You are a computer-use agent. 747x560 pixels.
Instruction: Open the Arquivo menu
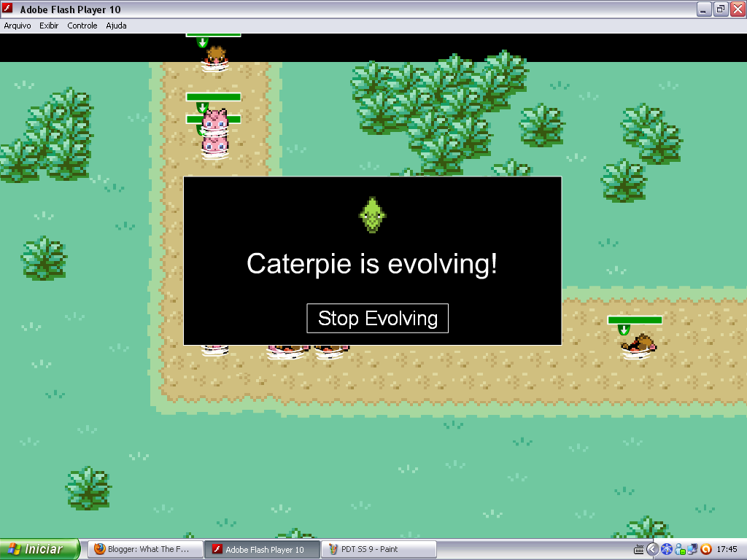coord(18,26)
